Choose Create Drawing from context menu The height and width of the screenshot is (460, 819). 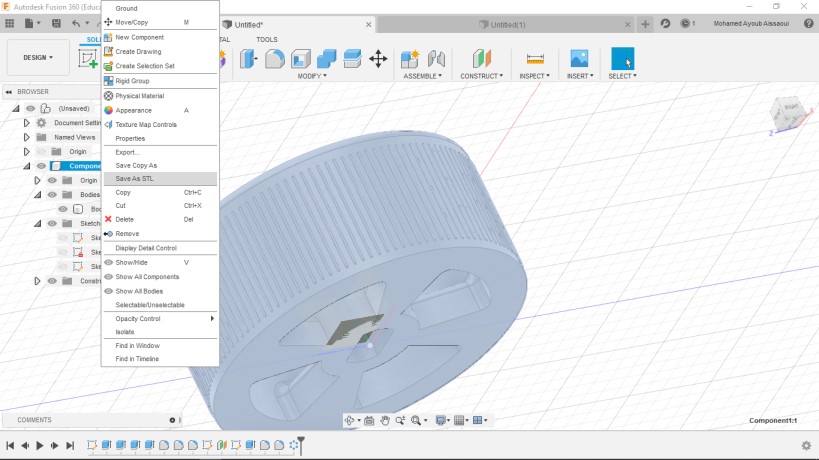coord(160,52)
